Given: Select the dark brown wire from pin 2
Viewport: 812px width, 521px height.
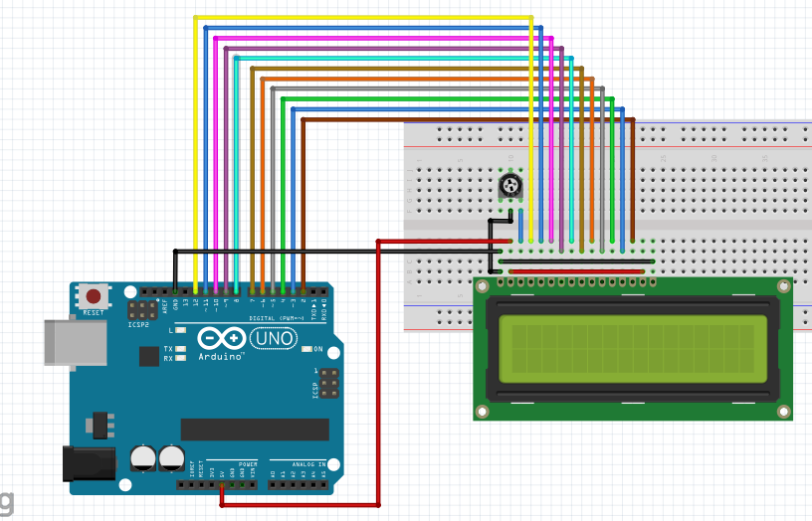Looking at the screenshot, I should pos(468,119).
